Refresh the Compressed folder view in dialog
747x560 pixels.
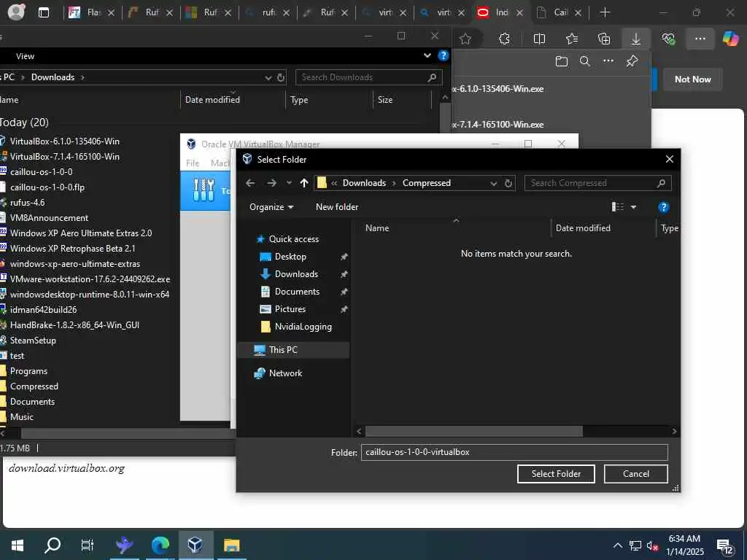coord(508,183)
